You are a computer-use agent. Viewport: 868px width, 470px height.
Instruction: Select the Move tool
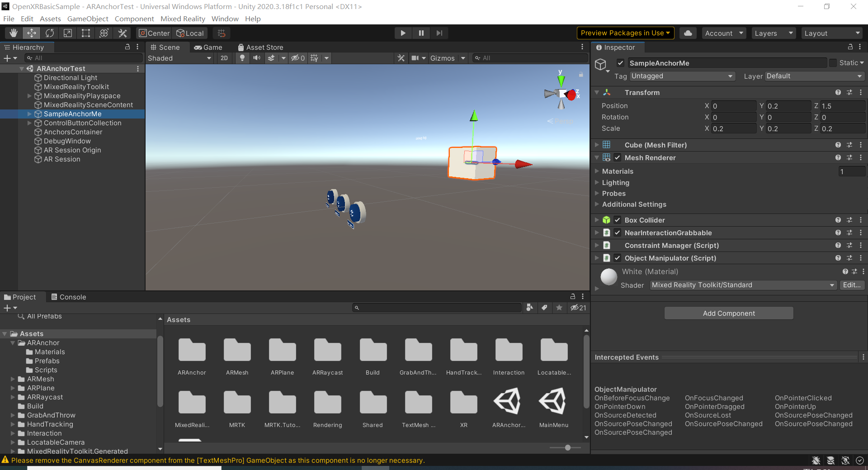(x=32, y=33)
